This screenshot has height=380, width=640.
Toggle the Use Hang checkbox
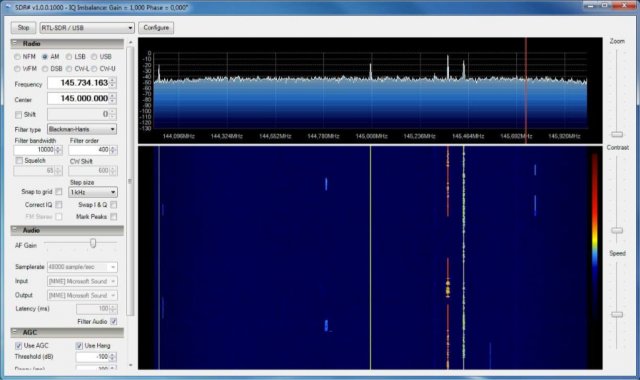point(79,346)
